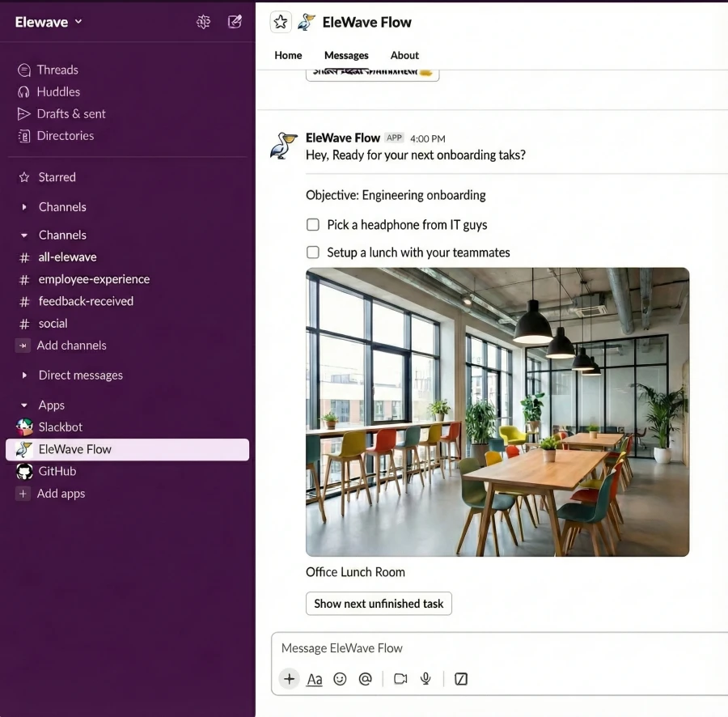Expand the Elewave workspace menu
Screen dimensions: 728x717
pyautogui.click(x=47, y=22)
